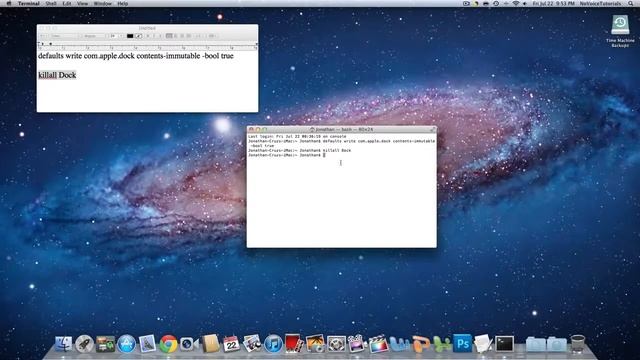Viewport: 640px width, 360px height.
Task: Click the menu bar date and time
Action: pos(553,3)
